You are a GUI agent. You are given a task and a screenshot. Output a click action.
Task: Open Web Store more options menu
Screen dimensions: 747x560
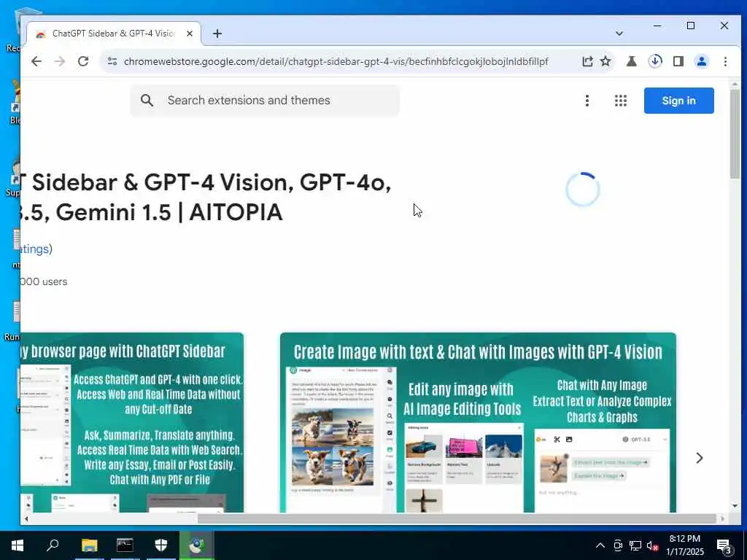(x=587, y=101)
